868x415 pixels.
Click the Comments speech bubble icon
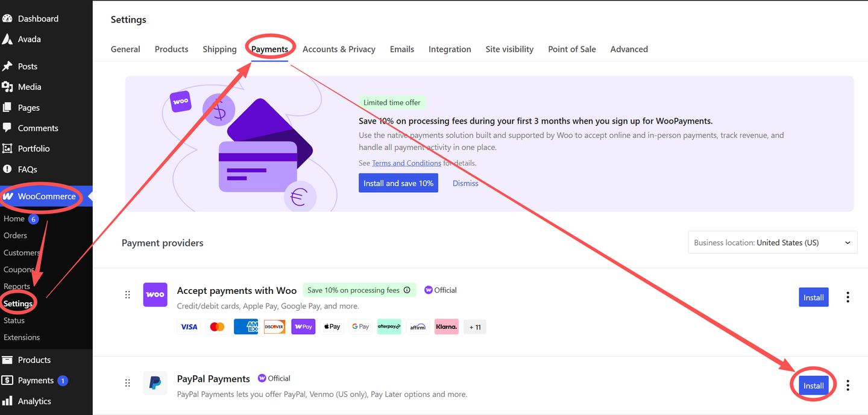click(x=7, y=128)
